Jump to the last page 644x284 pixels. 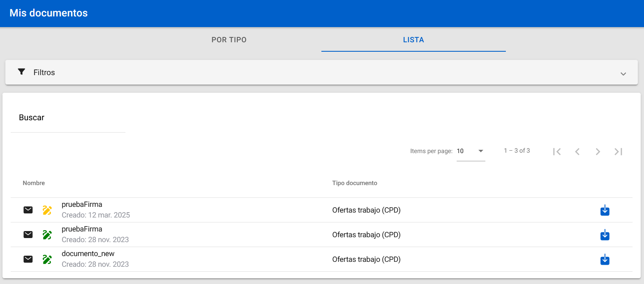pyautogui.click(x=618, y=151)
